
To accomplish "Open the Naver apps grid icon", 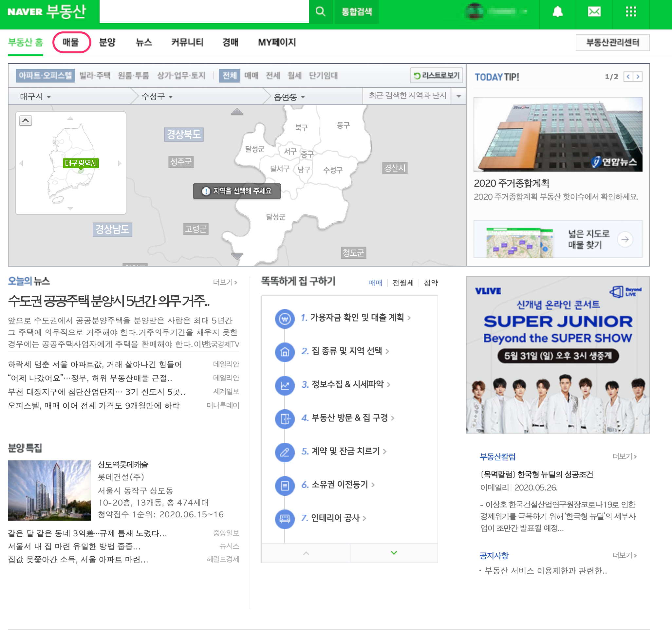I will [630, 12].
